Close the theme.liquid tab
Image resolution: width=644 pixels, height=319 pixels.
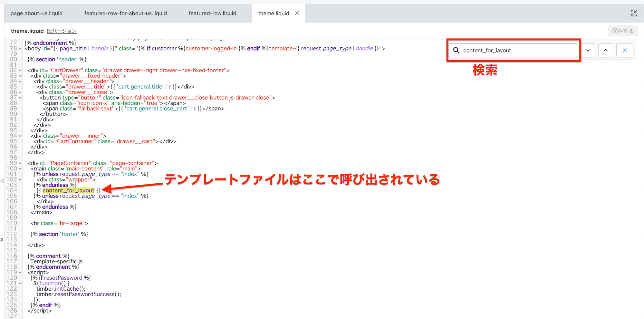tap(297, 13)
